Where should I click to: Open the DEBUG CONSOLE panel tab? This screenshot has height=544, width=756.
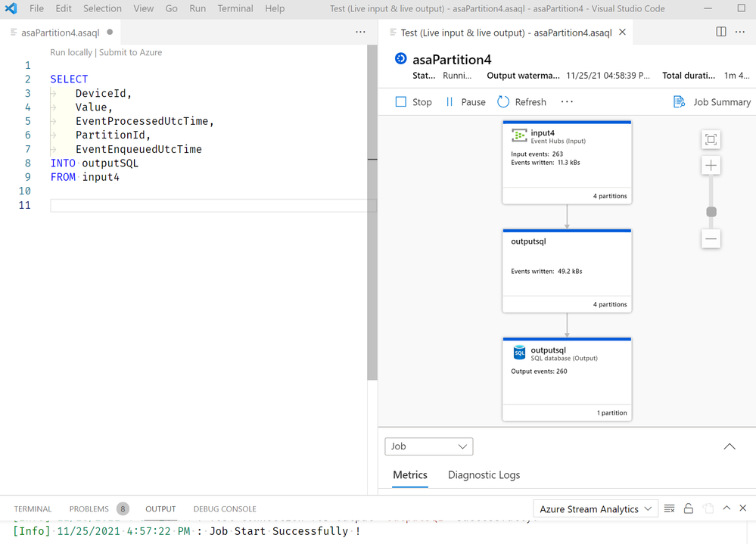pyautogui.click(x=225, y=509)
